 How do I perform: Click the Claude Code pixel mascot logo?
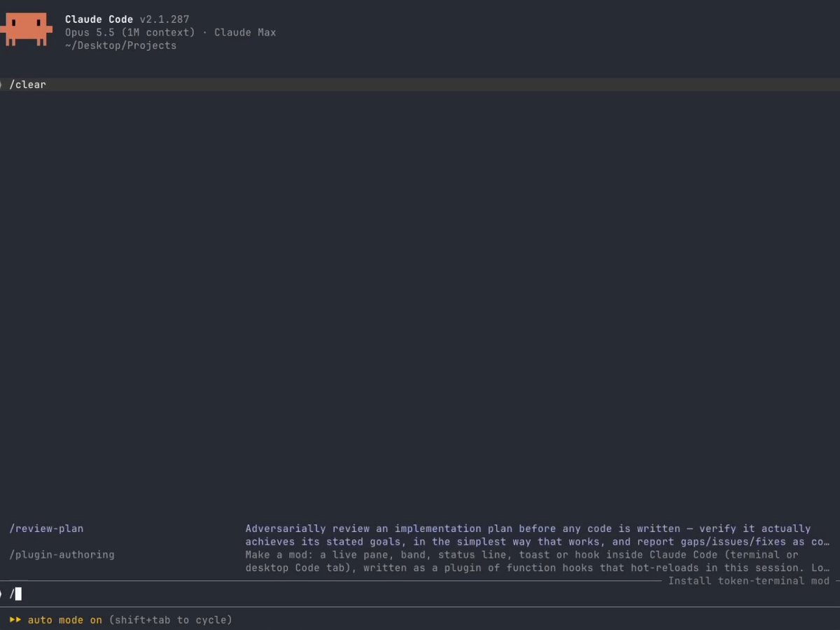click(26, 29)
